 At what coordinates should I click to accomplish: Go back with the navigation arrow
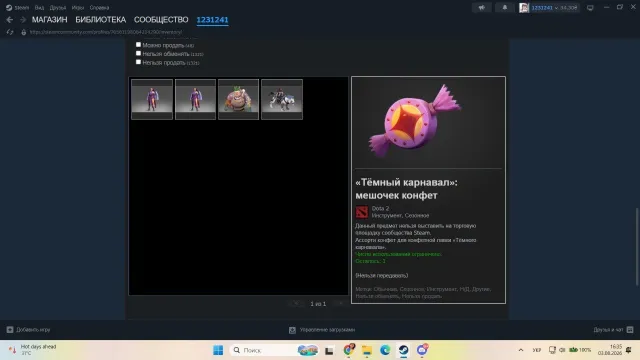pyautogui.click(x=10, y=20)
